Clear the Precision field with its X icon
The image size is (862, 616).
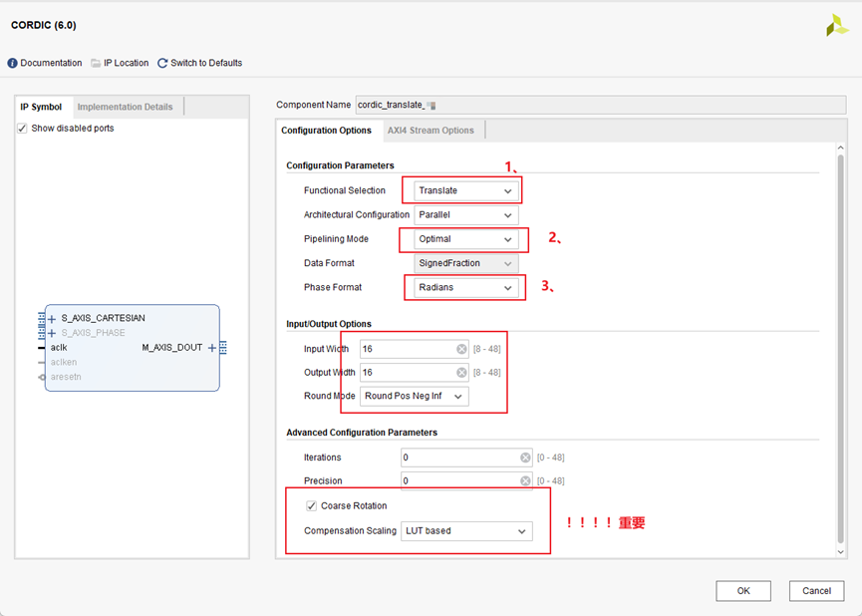point(525,481)
